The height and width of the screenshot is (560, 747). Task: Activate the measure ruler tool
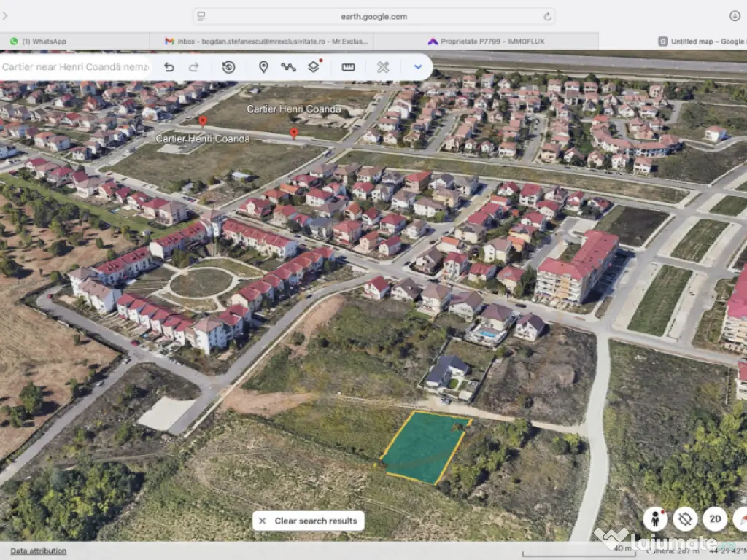coord(348,67)
